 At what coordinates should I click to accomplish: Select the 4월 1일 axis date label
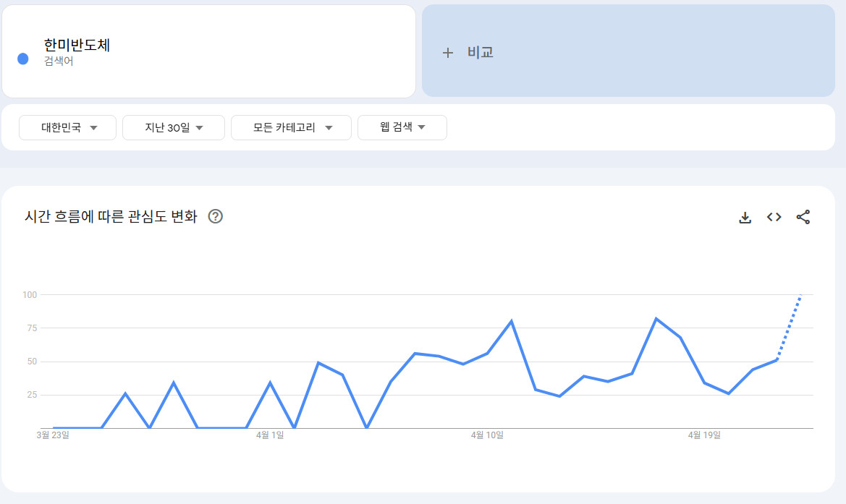[270, 435]
